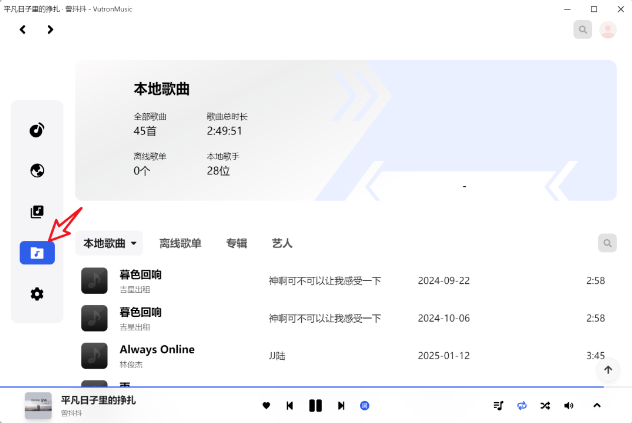Switch to the 离线歌单 tab

pyautogui.click(x=180, y=243)
